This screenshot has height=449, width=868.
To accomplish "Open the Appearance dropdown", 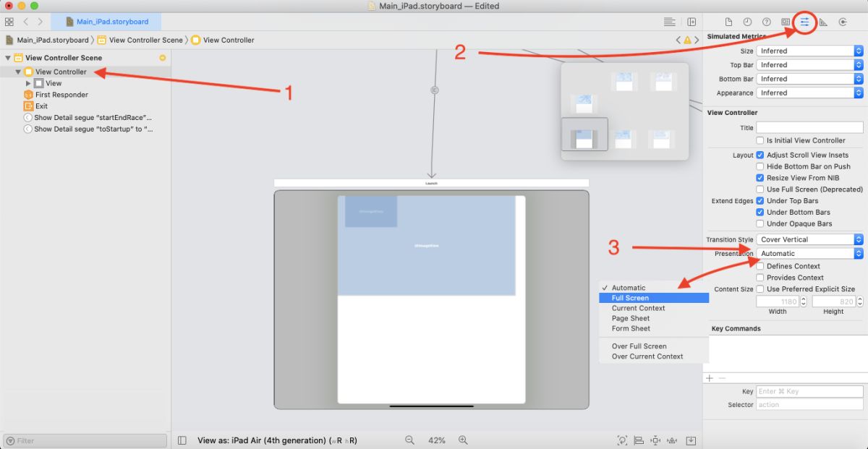I will (x=809, y=93).
